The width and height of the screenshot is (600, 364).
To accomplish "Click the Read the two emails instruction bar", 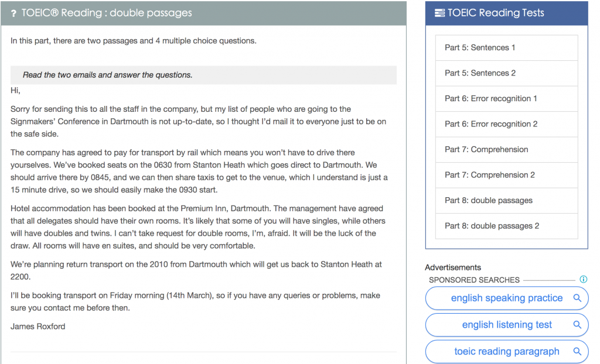I will point(203,75).
